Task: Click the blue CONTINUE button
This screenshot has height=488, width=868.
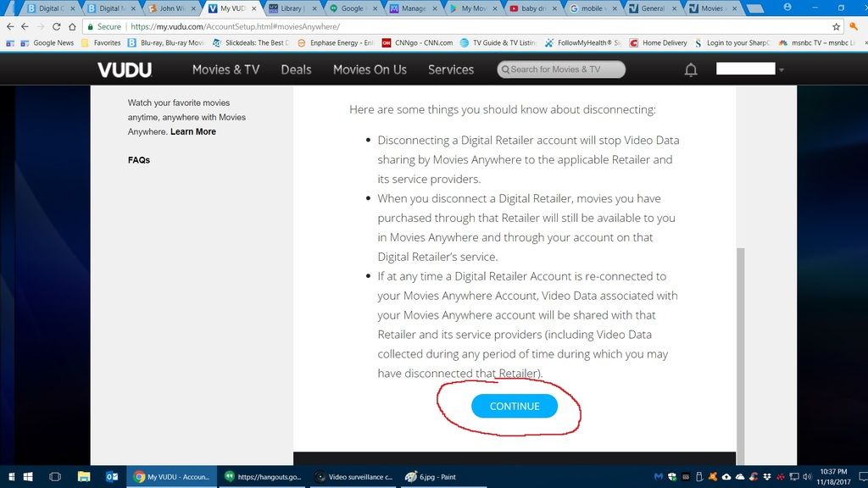Action: 515,406
